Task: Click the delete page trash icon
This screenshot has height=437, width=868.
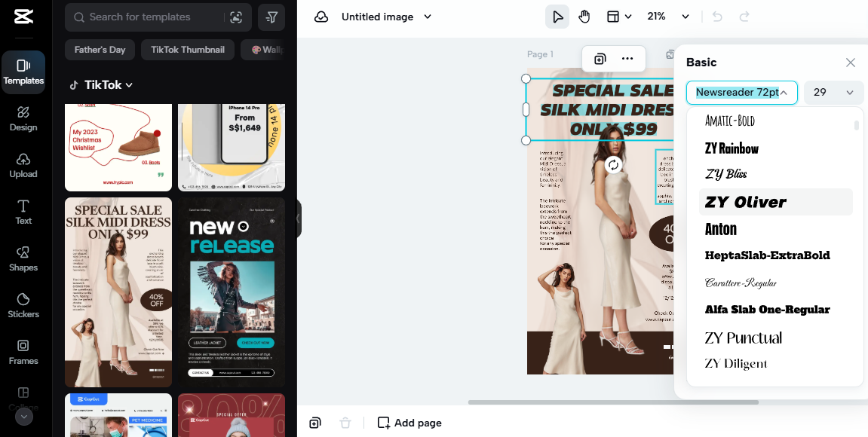Action: click(345, 423)
